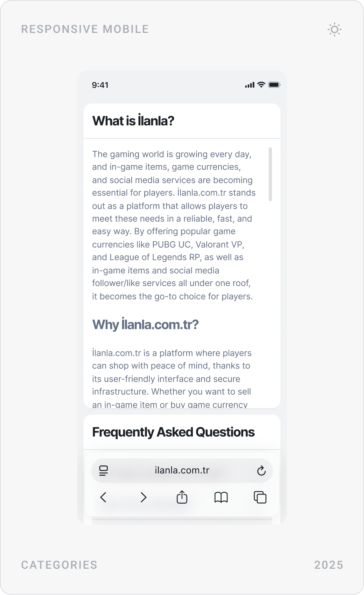Screen dimensions: 364x595
Task: Open the page settings icon left of the address bar
Action: click(x=103, y=470)
